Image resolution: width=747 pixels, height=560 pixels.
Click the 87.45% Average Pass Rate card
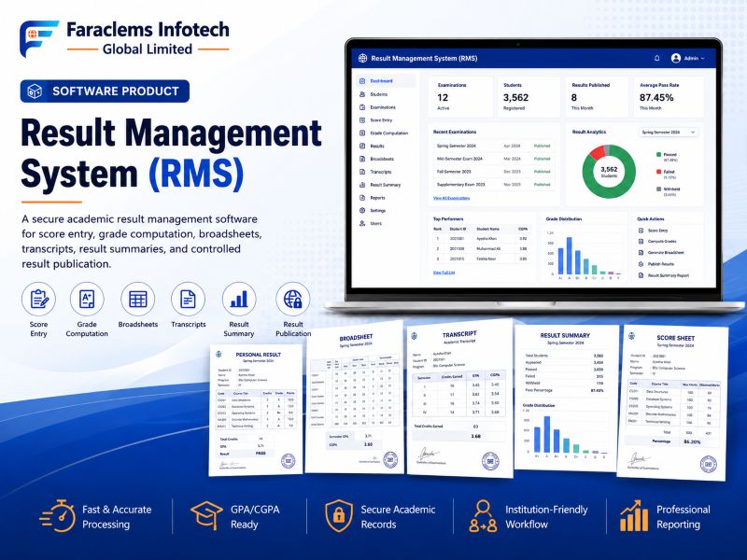point(668,97)
